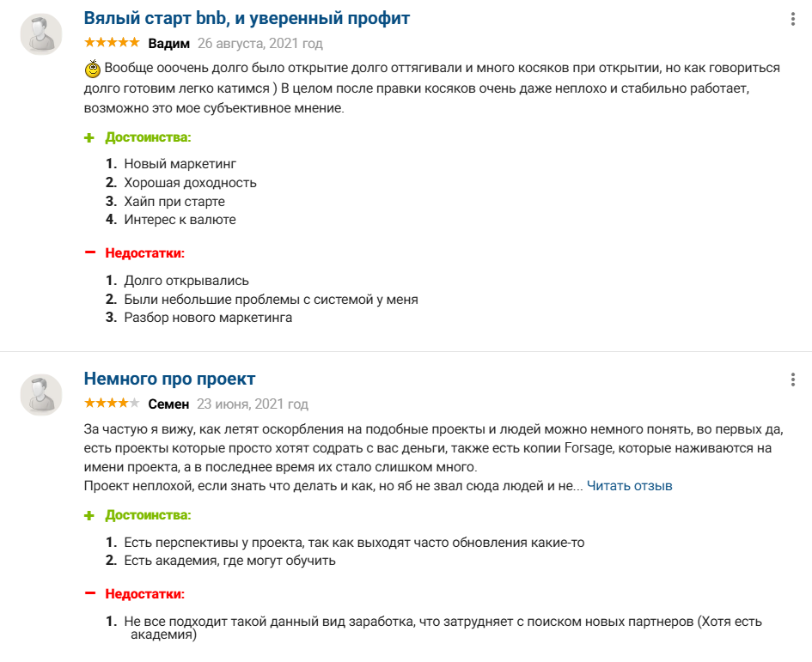The width and height of the screenshot is (812, 662).
Task: Expand full text via "Читать отзыв"
Action: 629,486
